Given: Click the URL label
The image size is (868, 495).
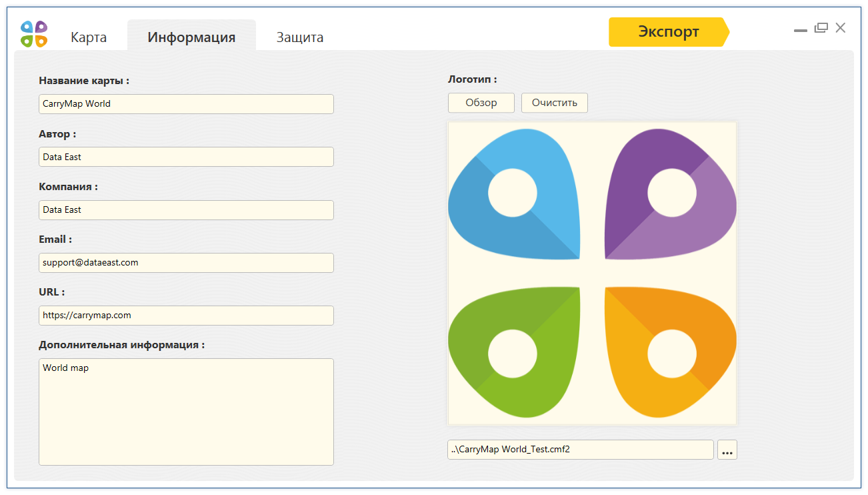Looking at the screenshot, I should (51, 292).
